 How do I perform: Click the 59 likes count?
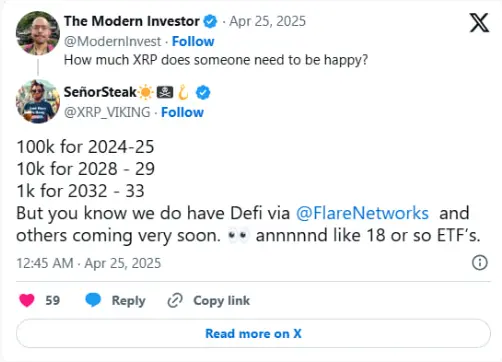[x=53, y=300]
